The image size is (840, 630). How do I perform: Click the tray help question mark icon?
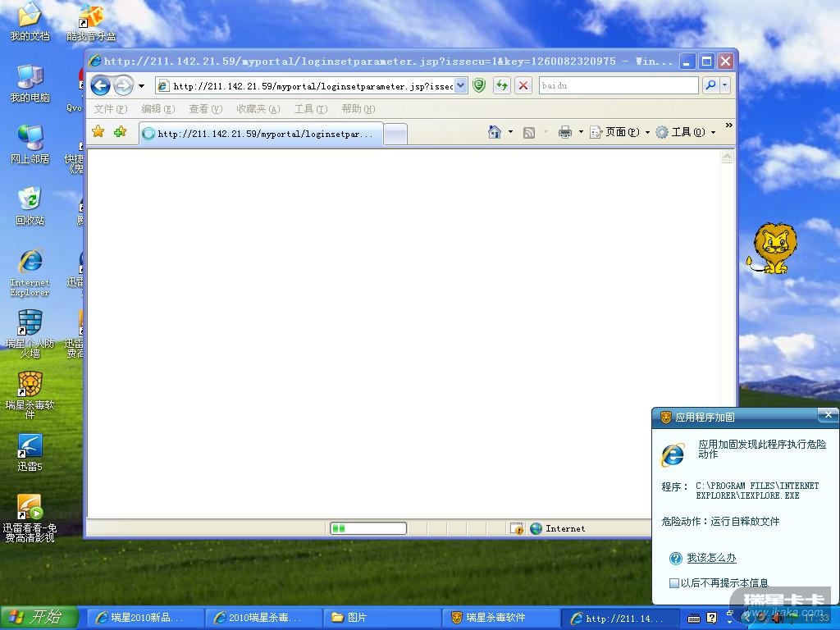tap(711, 619)
